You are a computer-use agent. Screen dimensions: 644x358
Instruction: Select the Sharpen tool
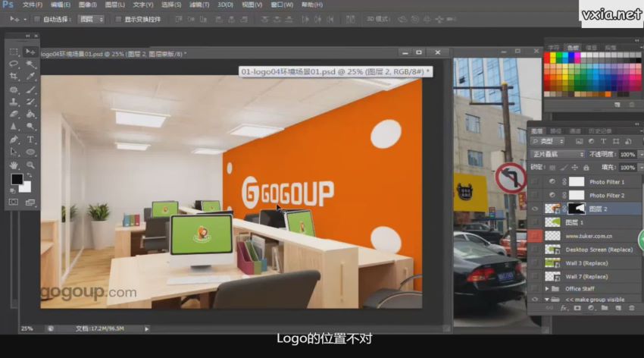coord(14,127)
